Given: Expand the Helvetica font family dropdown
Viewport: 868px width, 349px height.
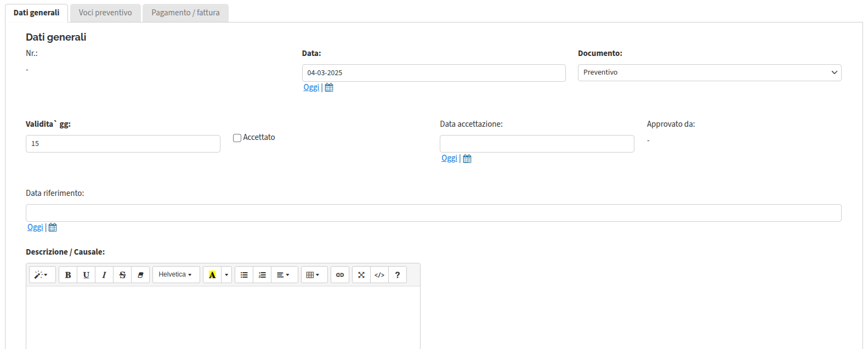Looking at the screenshot, I should tap(176, 275).
